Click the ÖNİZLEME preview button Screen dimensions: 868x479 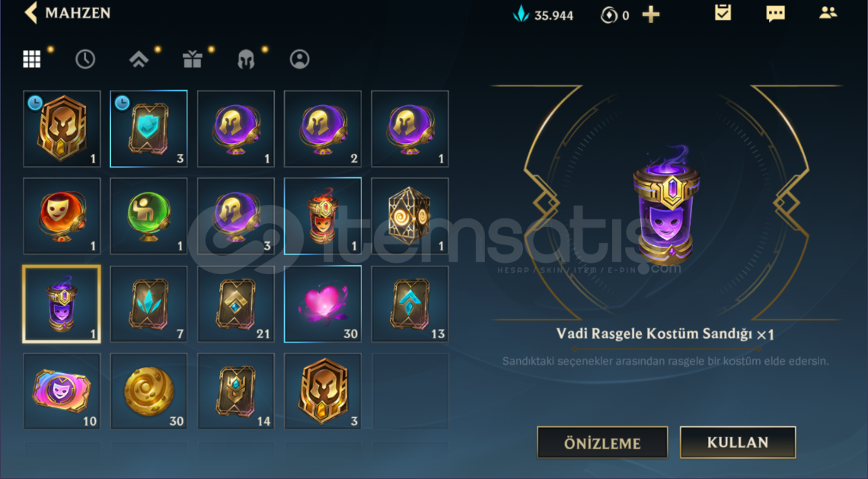click(602, 442)
